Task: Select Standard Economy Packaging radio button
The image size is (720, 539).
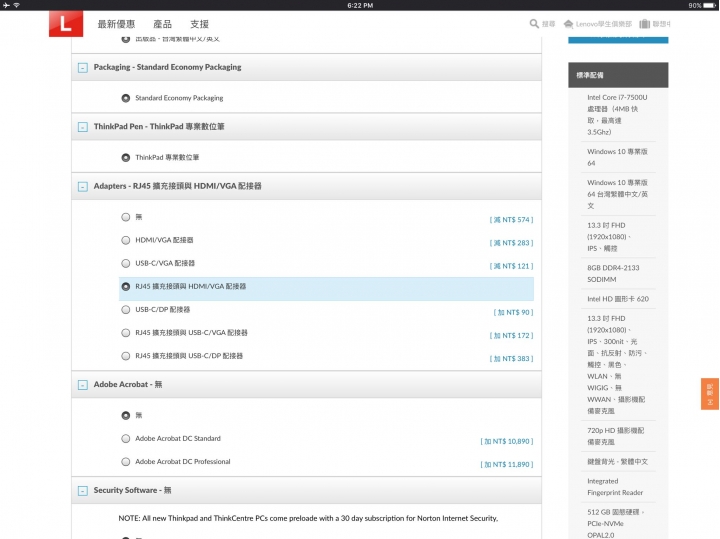Action: [x=125, y=98]
